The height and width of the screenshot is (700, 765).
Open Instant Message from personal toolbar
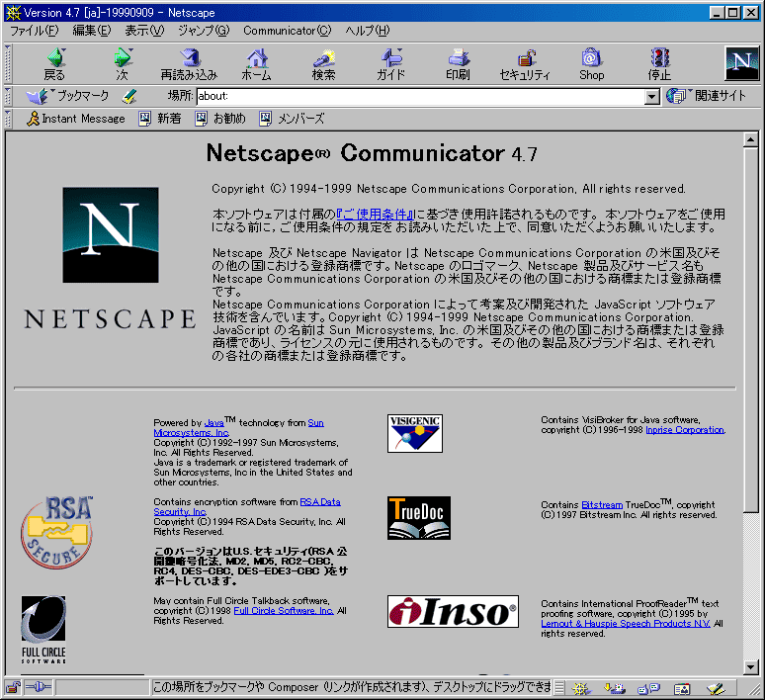[76, 119]
